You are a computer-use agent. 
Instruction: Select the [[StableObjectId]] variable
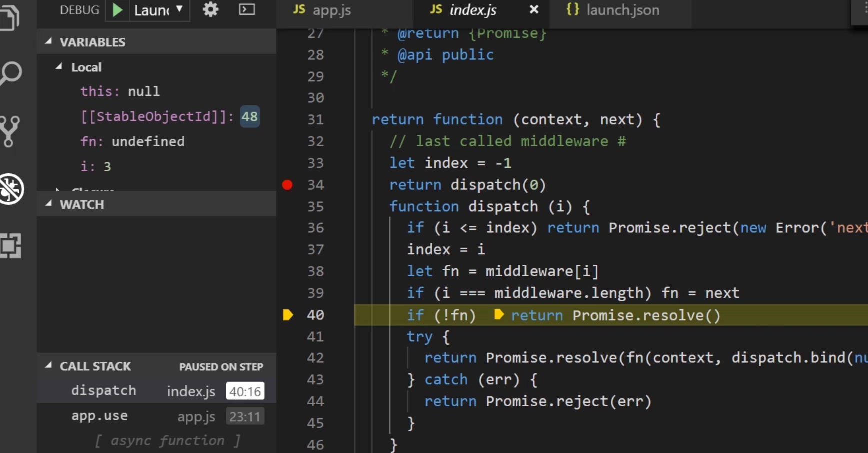click(170, 116)
